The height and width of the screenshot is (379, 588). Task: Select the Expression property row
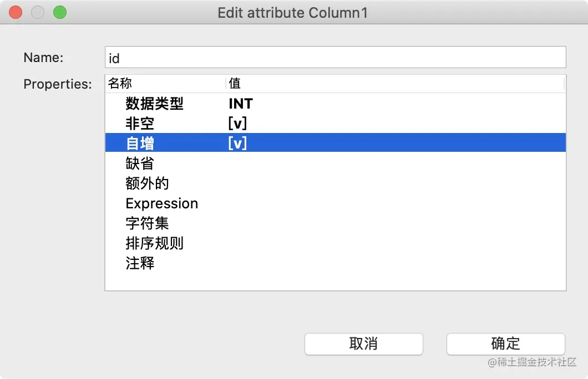click(335, 203)
